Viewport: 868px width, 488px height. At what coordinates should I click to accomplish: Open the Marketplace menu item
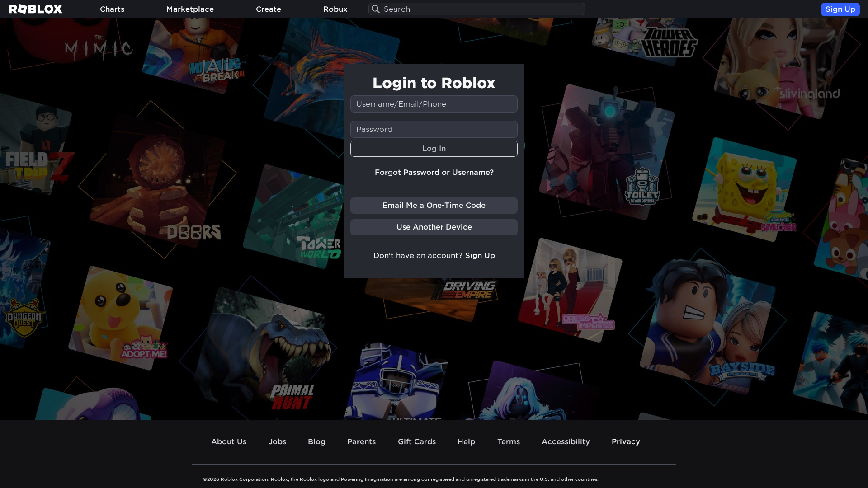(x=190, y=9)
